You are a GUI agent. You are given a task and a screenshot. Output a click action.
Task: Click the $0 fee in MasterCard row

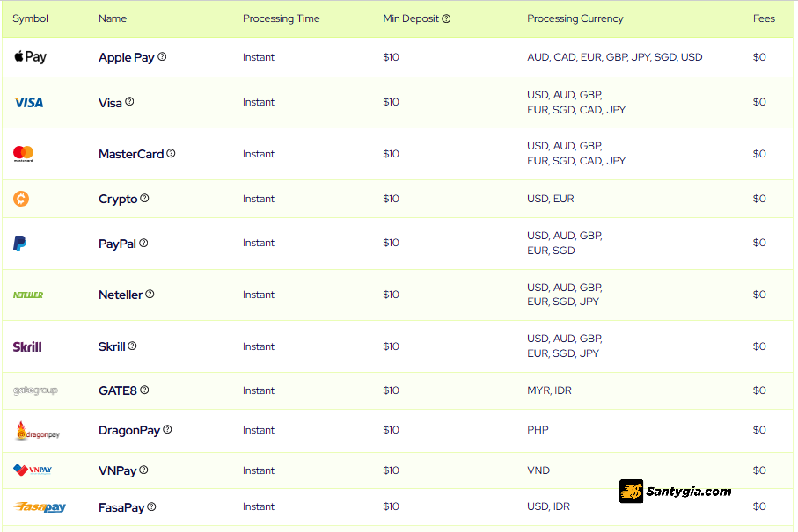click(759, 154)
